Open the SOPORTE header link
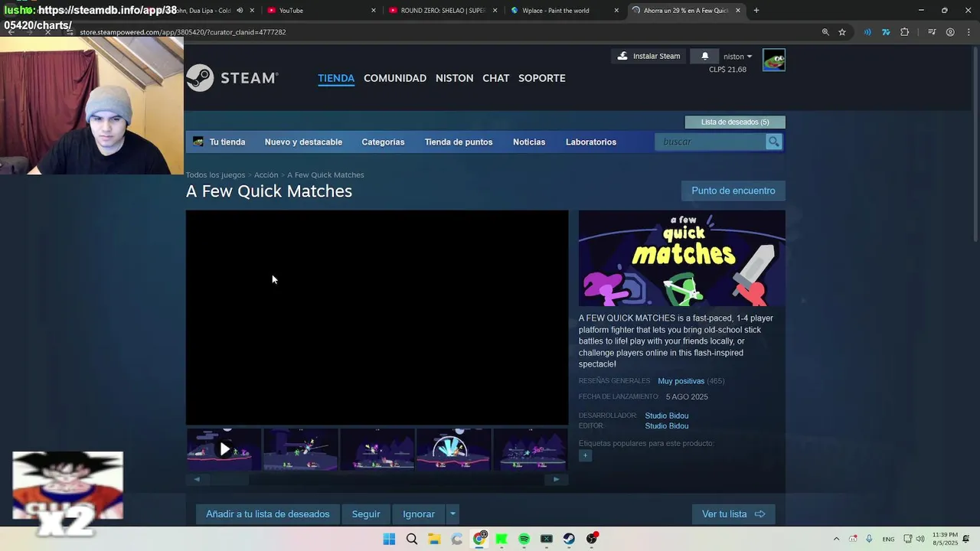 point(542,78)
